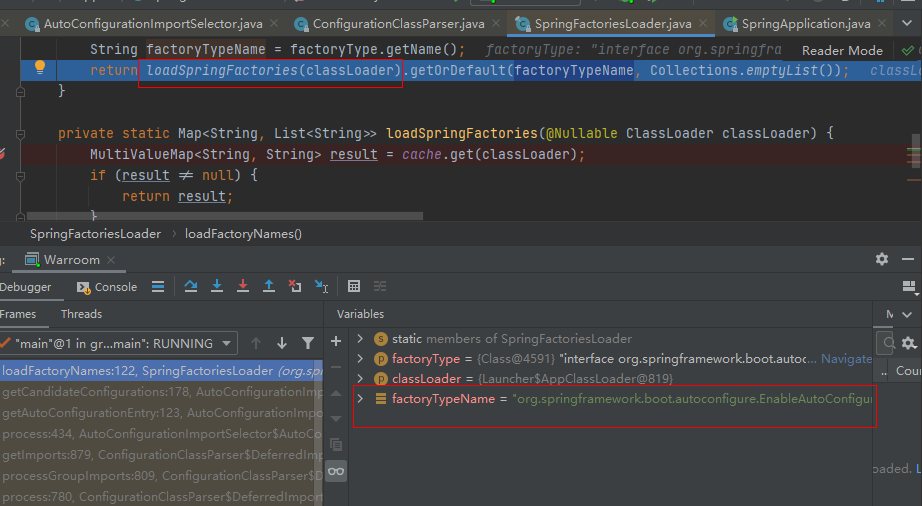Viewport: 922px width, 506px height.
Task: Click the red Force Step Into icon
Action: [x=243, y=286]
